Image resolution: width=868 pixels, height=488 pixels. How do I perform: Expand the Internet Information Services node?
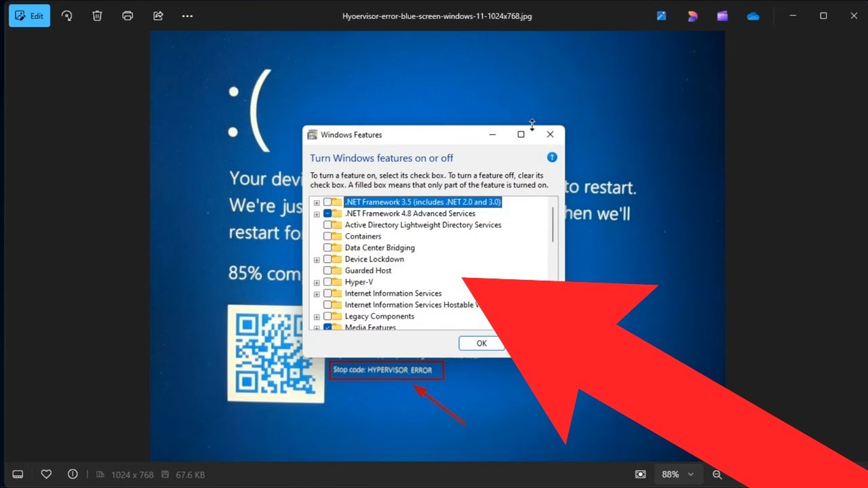[x=317, y=294]
